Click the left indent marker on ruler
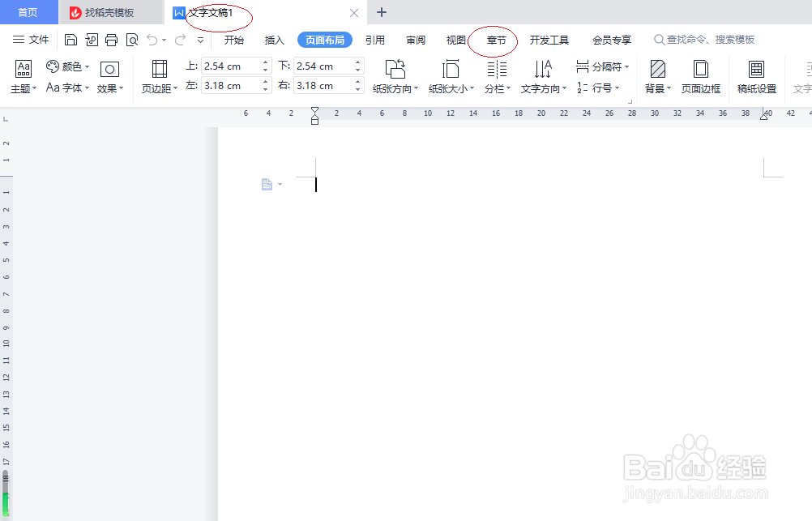 click(x=315, y=120)
